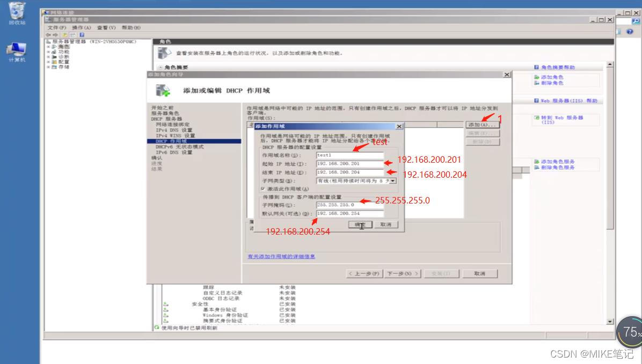Click the search magnifier icon in Network Connections window
The image size is (642, 364).
(x=636, y=21)
